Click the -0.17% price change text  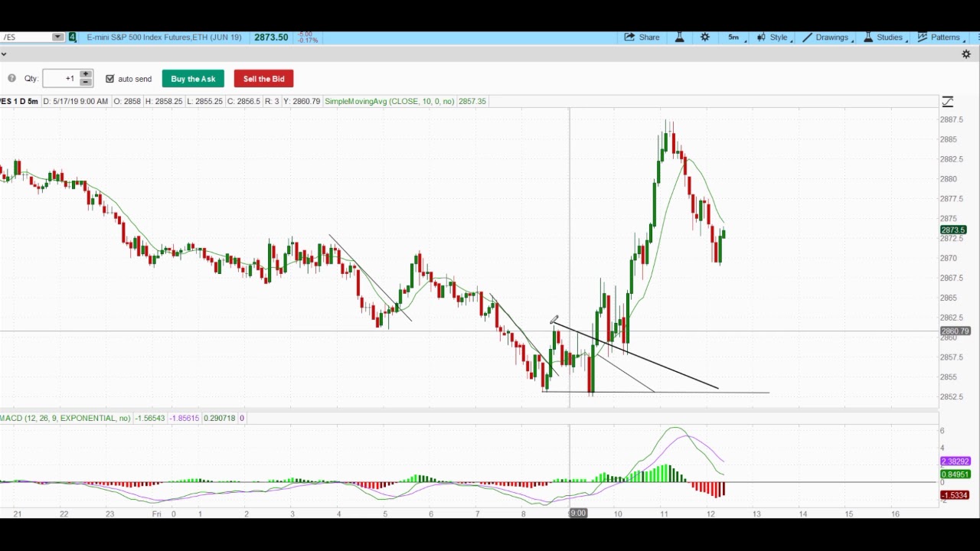(x=308, y=41)
